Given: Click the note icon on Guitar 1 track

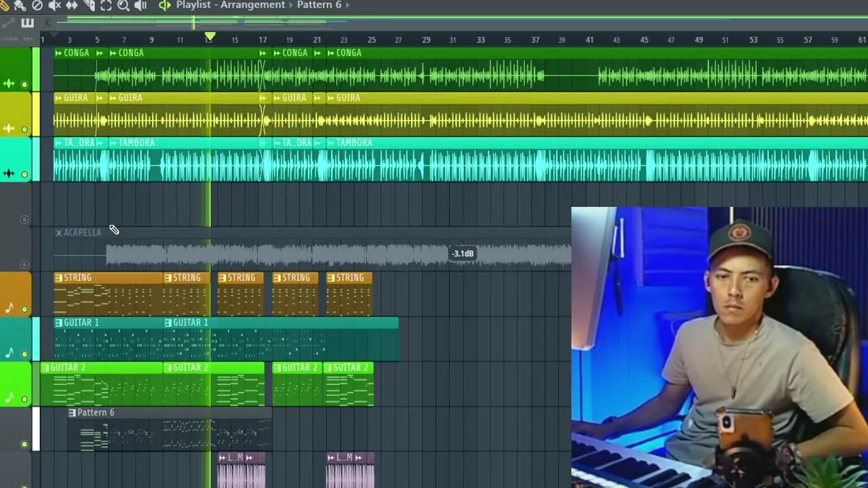Looking at the screenshot, I should [x=9, y=353].
